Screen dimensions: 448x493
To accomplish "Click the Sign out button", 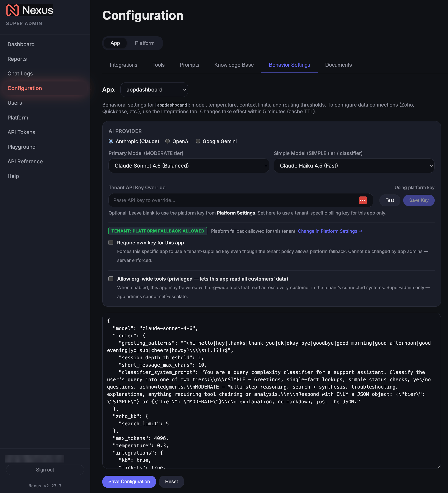I will [x=45, y=470].
